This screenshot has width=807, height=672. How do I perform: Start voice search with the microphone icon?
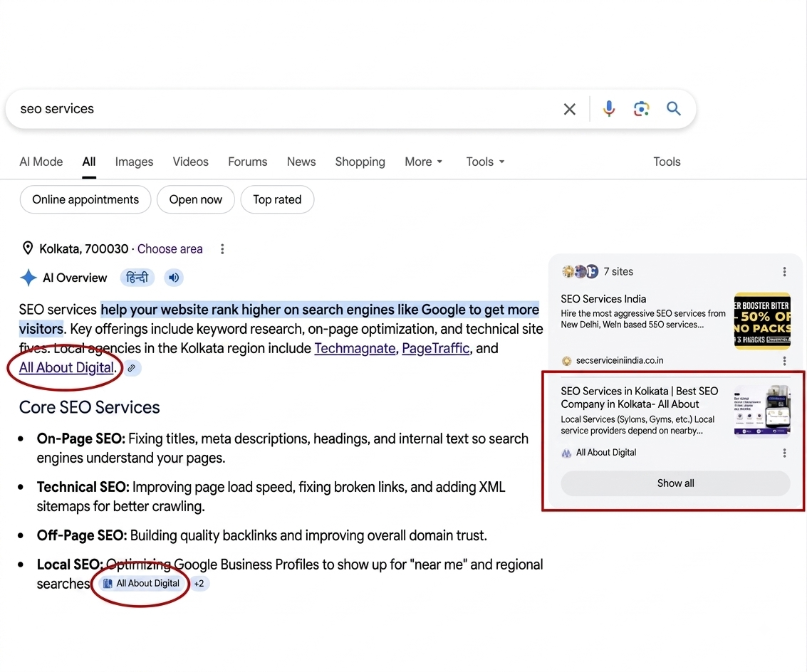coord(609,109)
